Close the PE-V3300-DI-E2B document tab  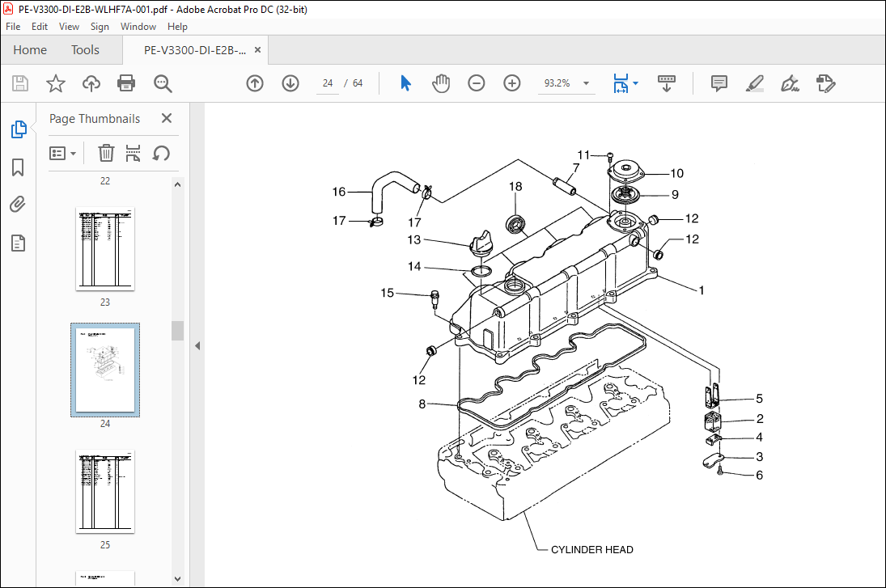coord(257,49)
